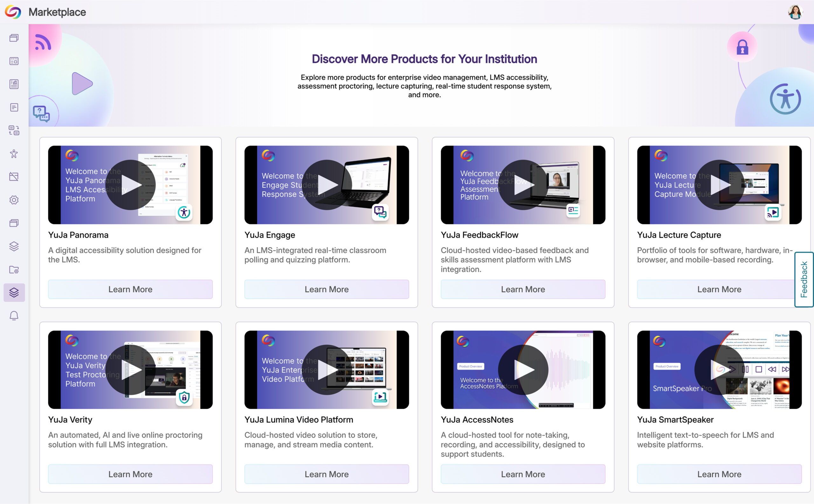Image resolution: width=814 pixels, height=504 pixels.
Task: Open the folder settings sidebar icon
Action: (x=14, y=269)
